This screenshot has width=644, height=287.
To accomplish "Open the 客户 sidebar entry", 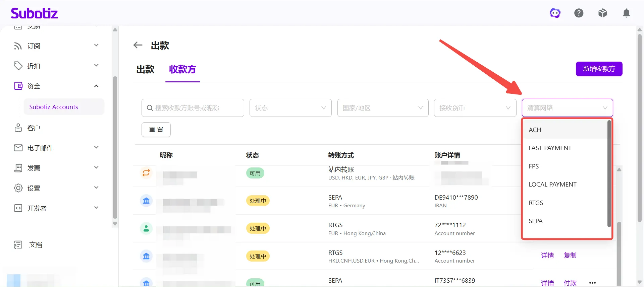I will 34,128.
